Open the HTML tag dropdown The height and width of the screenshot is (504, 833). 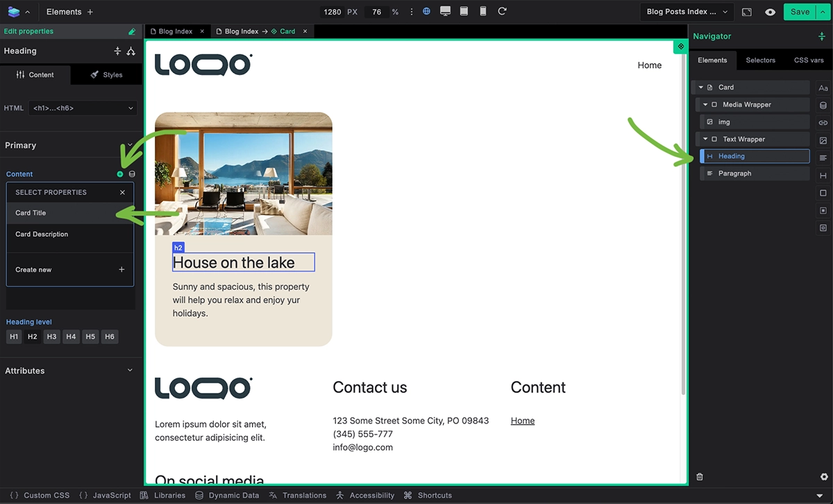(83, 108)
